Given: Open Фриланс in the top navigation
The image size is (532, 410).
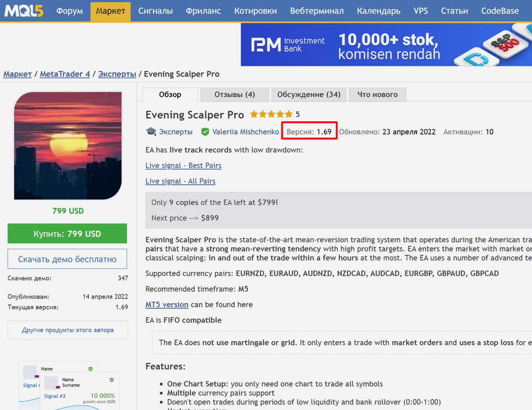Looking at the screenshot, I should click(x=203, y=11).
